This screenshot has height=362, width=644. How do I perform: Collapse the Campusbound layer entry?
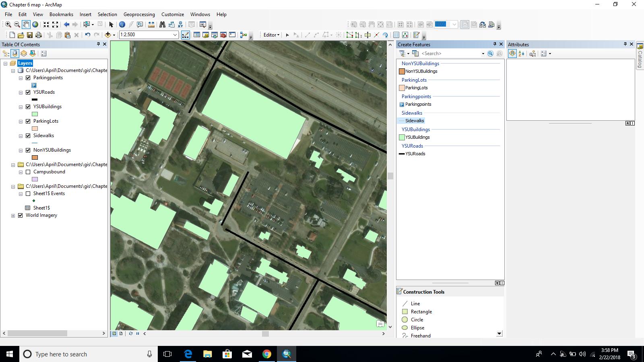click(x=21, y=172)
